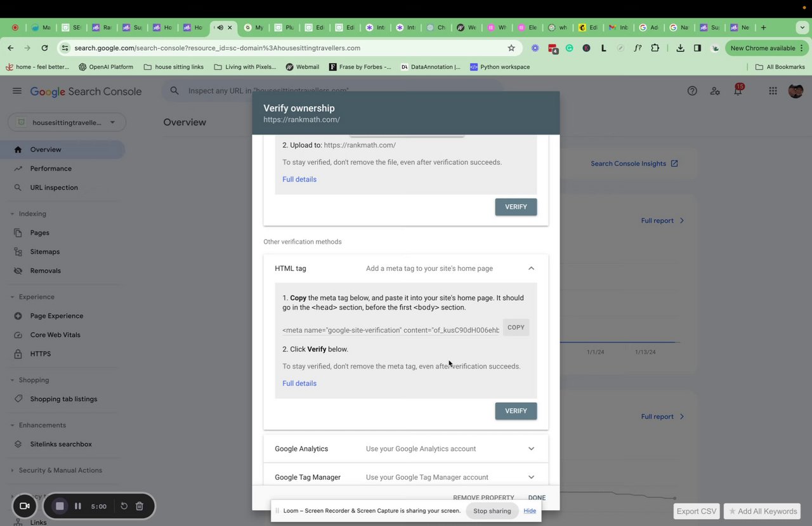Open the f? extension icon
Viewport: 812px width, 526px height.
point(638,48)
